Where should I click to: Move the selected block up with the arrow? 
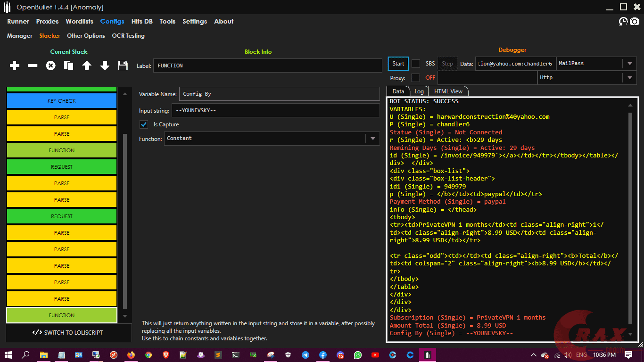click(87, 66)
